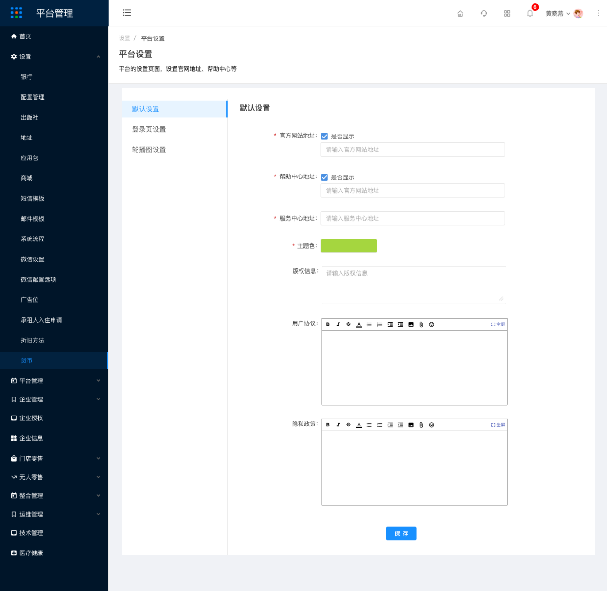Click the icon beside 企业模板

pyautogui.click(x=14, y=418)
